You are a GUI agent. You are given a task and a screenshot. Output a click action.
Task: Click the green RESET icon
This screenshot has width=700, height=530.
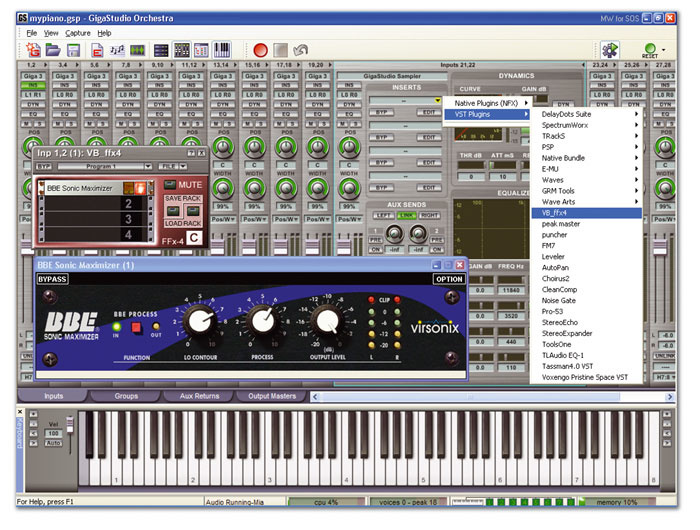point(650,50)
